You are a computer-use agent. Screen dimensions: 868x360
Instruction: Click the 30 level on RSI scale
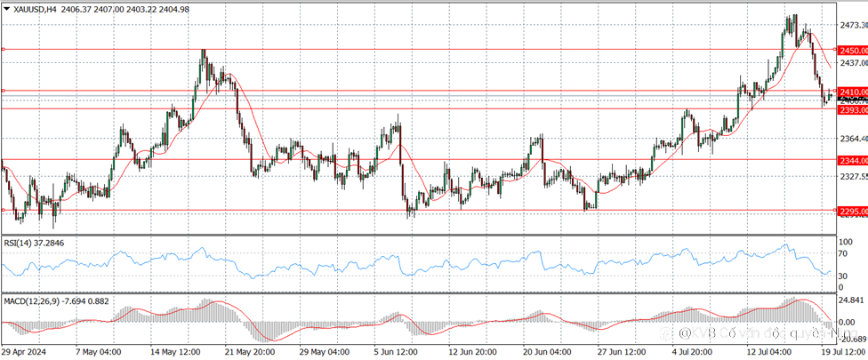pos(844,276)
